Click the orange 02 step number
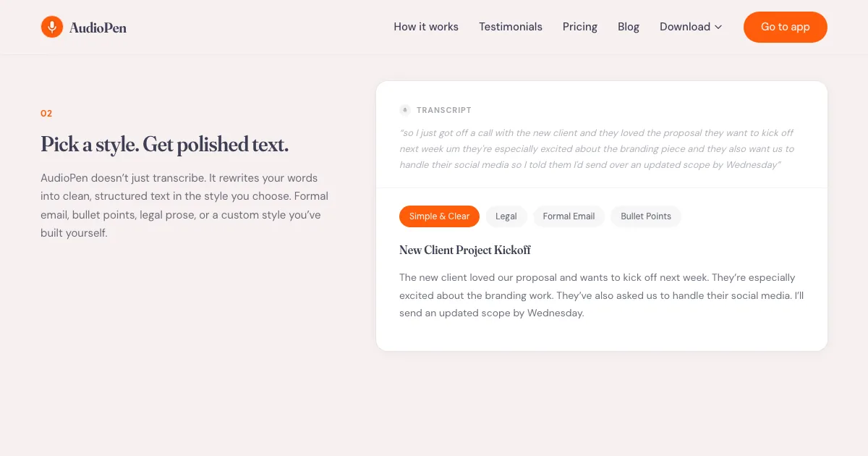This screenshot has height=456, width=868. point(46,114)
